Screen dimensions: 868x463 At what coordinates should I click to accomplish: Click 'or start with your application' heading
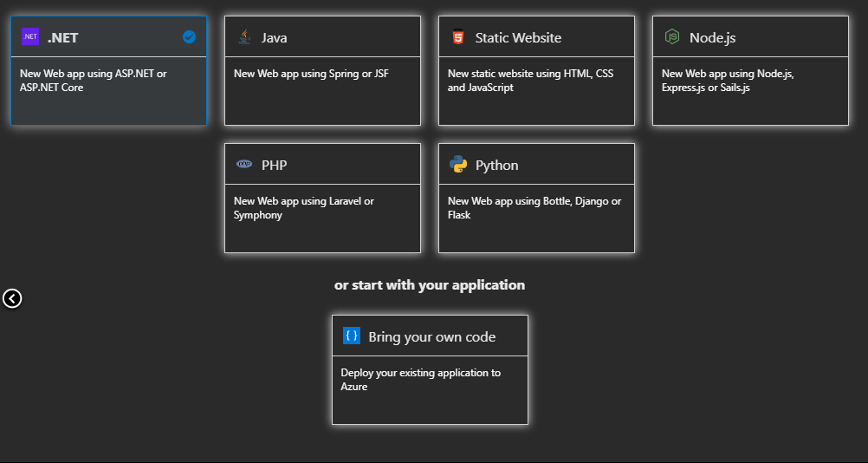pos(430,284)
